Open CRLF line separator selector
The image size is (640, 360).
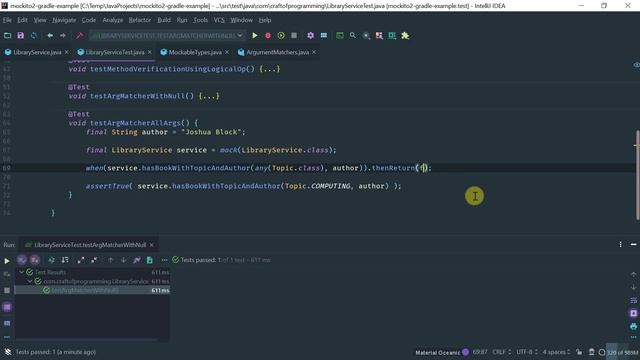(x=502, y=352)
